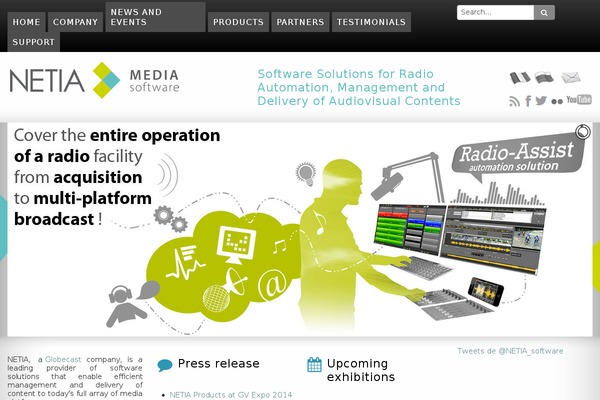Show the next slide via the green edge
The image size is (600, 400).
(596, 266)
